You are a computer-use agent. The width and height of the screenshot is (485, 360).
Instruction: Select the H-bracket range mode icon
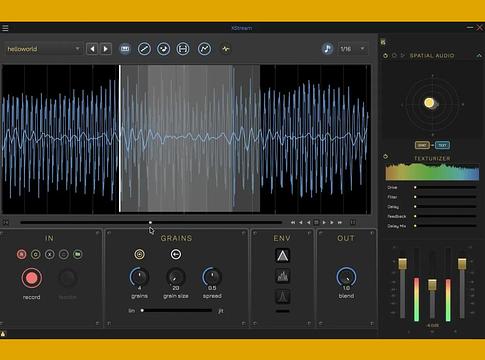[183, 49]
